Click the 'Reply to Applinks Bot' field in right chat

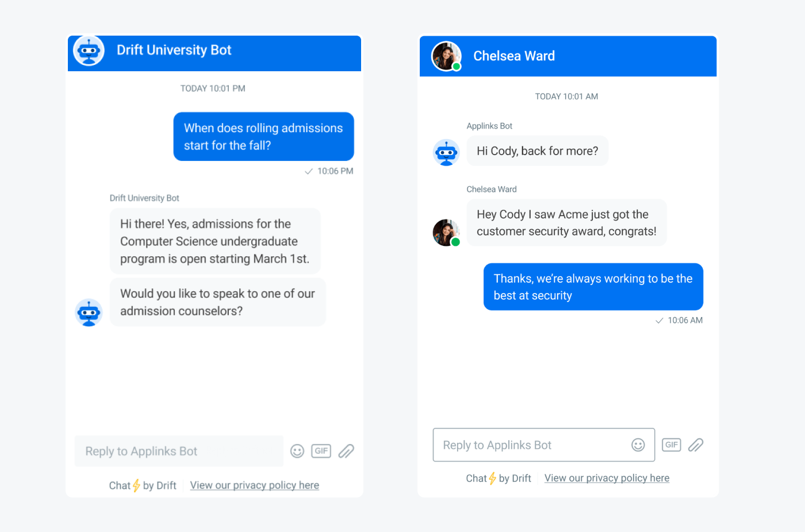pyautogui.click(x=535, y=445)
